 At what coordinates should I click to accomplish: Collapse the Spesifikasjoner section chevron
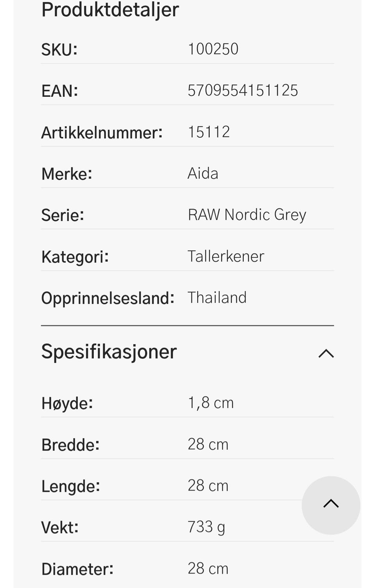click(x=326, y=354)
